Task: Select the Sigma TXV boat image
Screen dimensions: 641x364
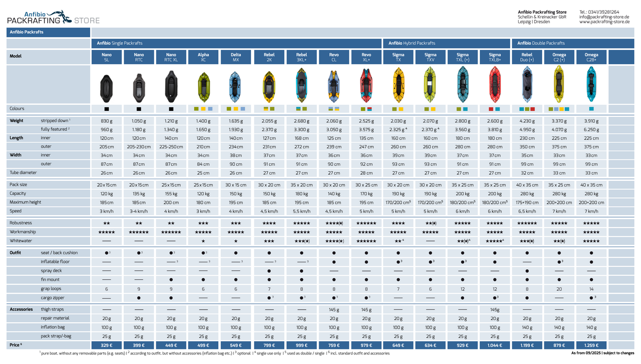Action: click(430, 84)
